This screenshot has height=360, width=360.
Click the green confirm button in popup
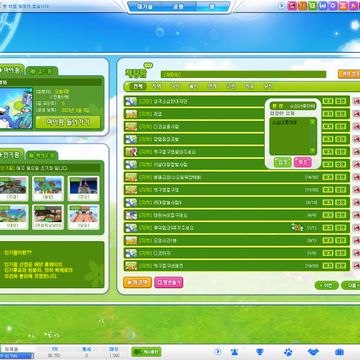coord(283,162)
